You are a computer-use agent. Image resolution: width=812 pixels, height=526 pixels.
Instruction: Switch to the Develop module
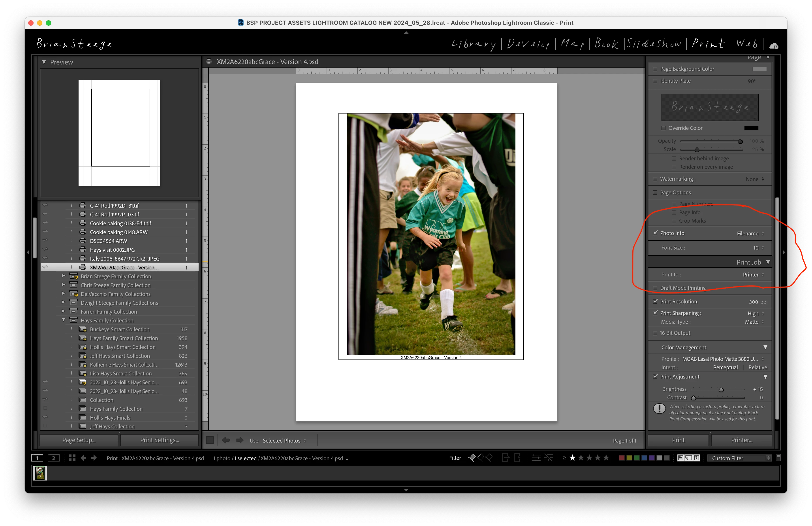click(528, 44)
